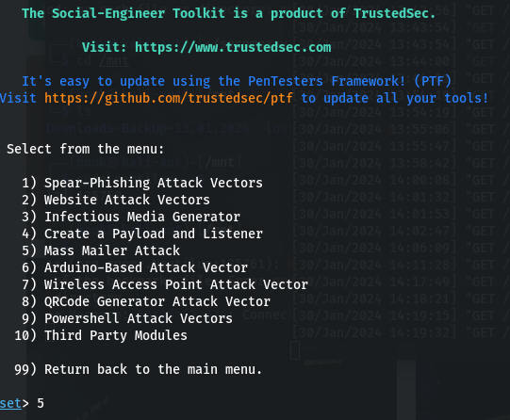Image resolution: width=510 pixels, height=420 pixels.
Task: Pick Create a Payload and Listener
Action: click(x=142, y=234)
